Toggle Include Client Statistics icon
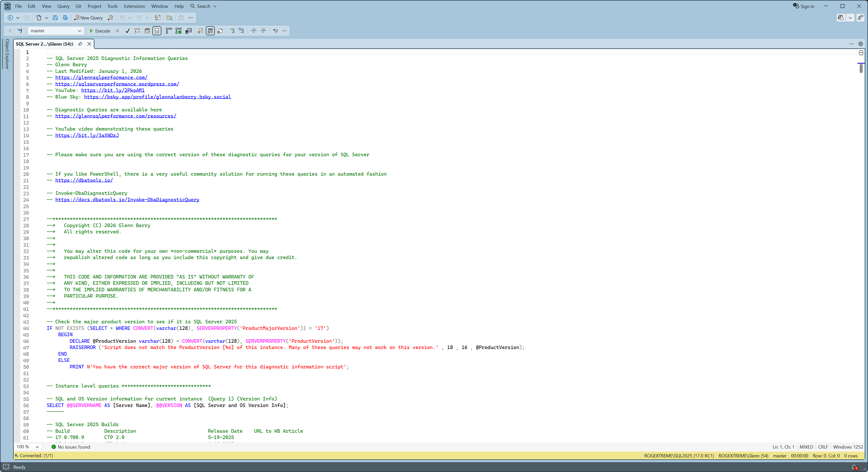The height and width of the screenshot is (472, 868). click(x=189, y=31)
